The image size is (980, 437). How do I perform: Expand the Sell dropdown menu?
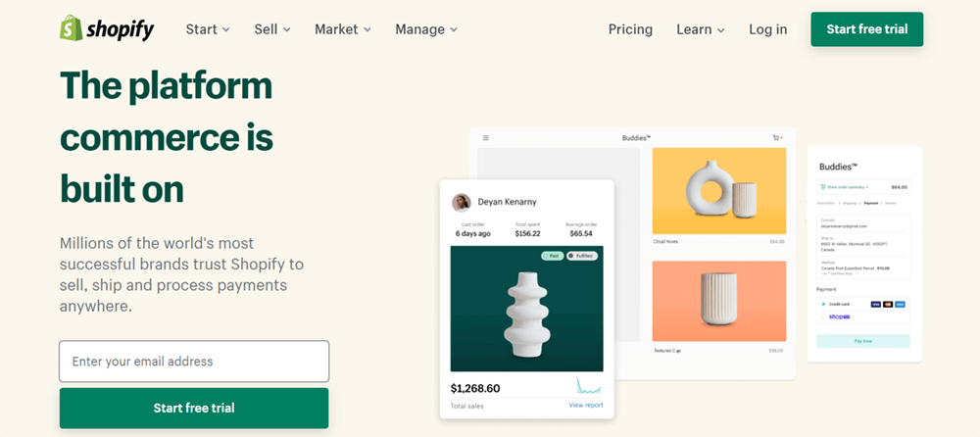(272, 29)
